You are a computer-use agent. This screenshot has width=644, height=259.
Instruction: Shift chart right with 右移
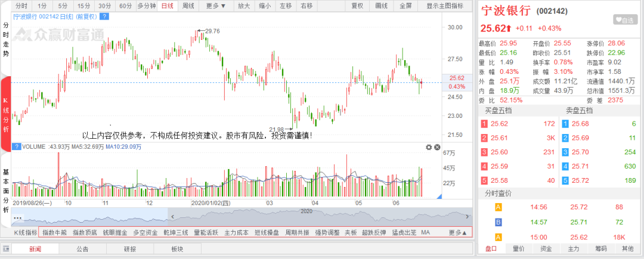click(x=306, y=6)
